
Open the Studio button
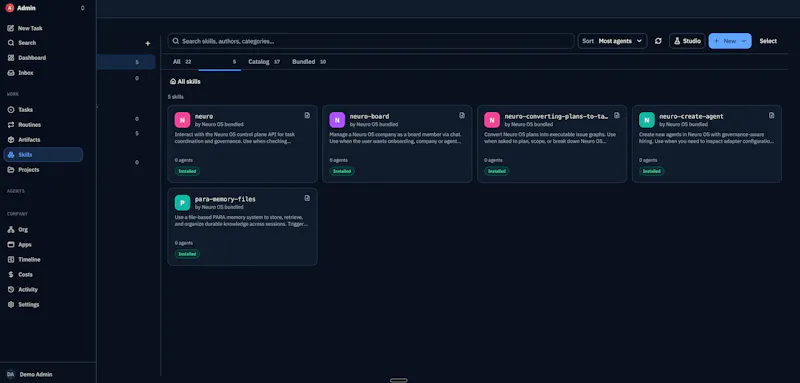[687, 41]
